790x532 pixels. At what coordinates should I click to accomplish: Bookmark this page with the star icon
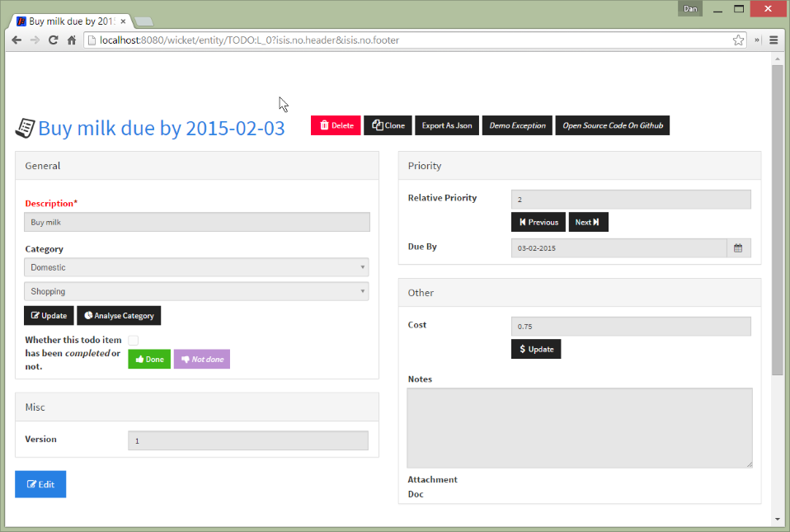[739, 40]
